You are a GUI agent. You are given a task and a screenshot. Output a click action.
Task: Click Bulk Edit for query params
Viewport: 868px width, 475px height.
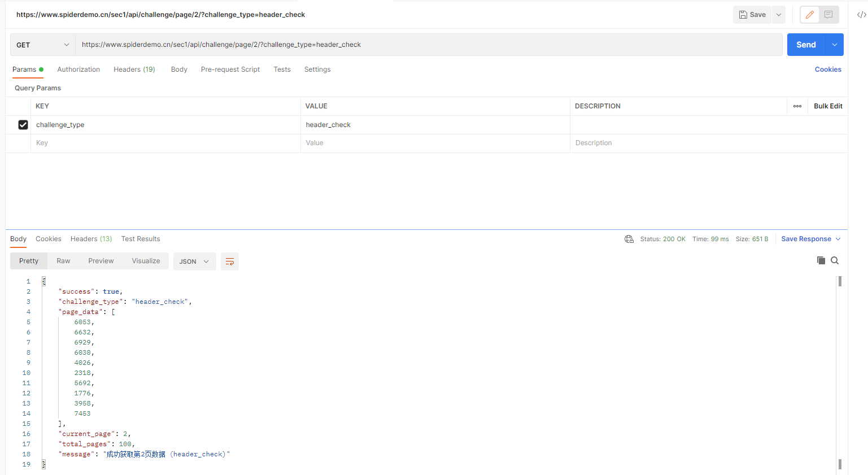point(827,106)
